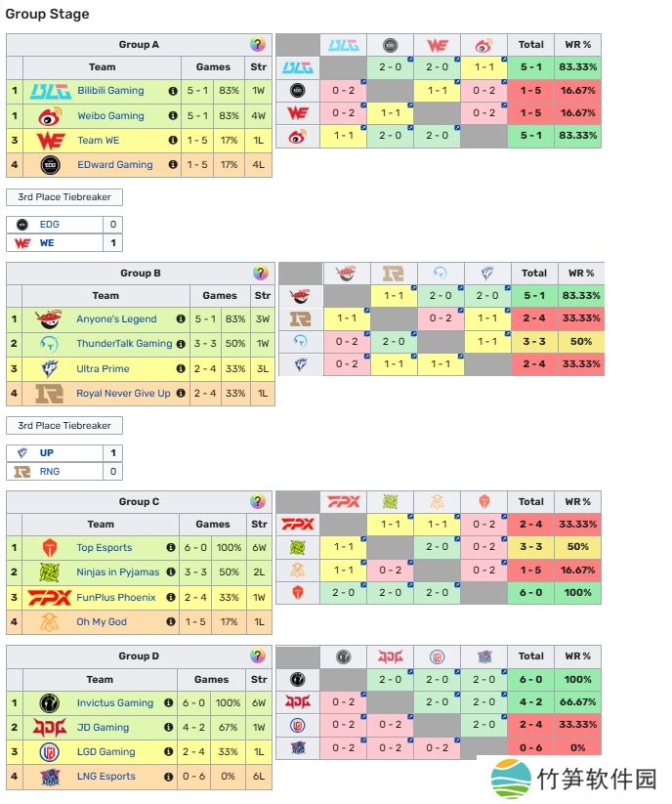
Task: Click WE in Group A tiebreaker box
Action: tap(47, 243)
